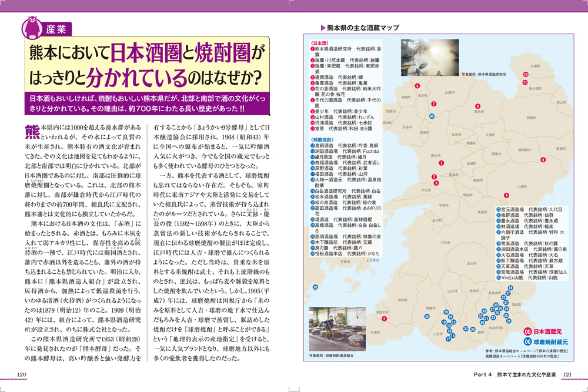Click red map marker 4 near 山都町
This screenshot has width=588, height=392.
click(507, 195)
